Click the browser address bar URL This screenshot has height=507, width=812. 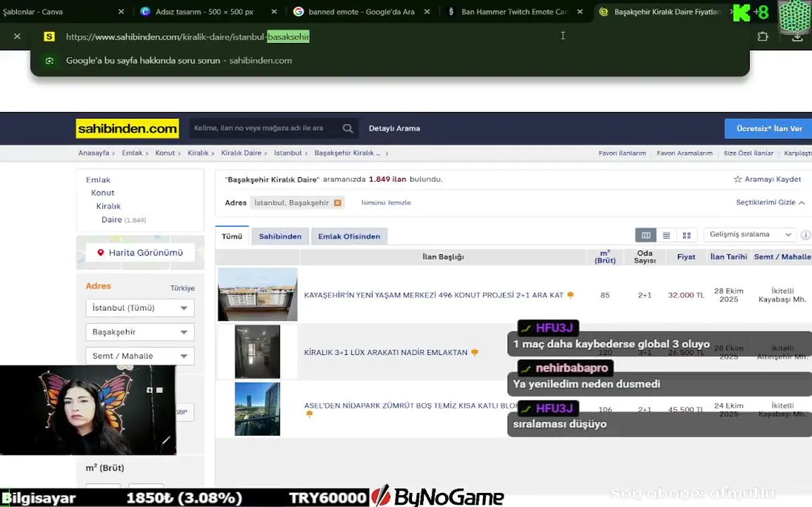coord(187,37)
